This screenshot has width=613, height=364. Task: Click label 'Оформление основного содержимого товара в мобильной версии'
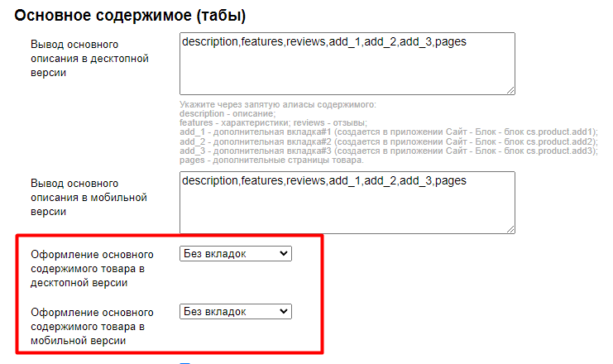tap(92, 326)
